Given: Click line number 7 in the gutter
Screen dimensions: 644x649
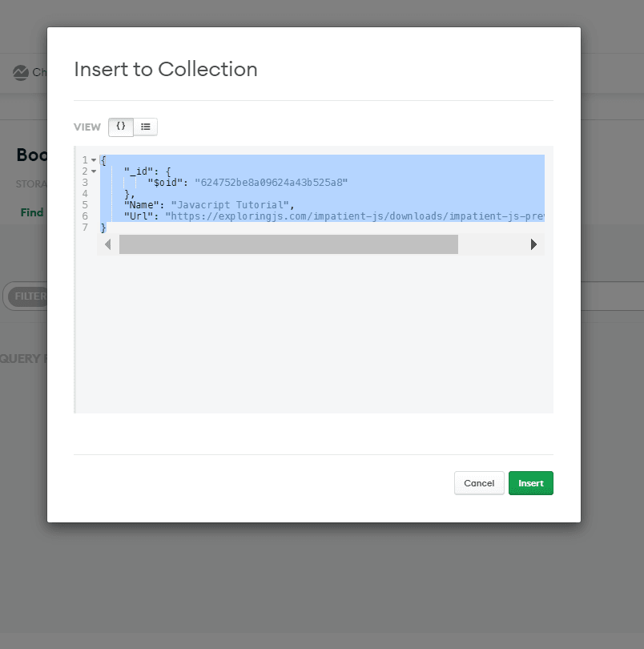Looking at the screenshot, I should (x=85, y=228).
